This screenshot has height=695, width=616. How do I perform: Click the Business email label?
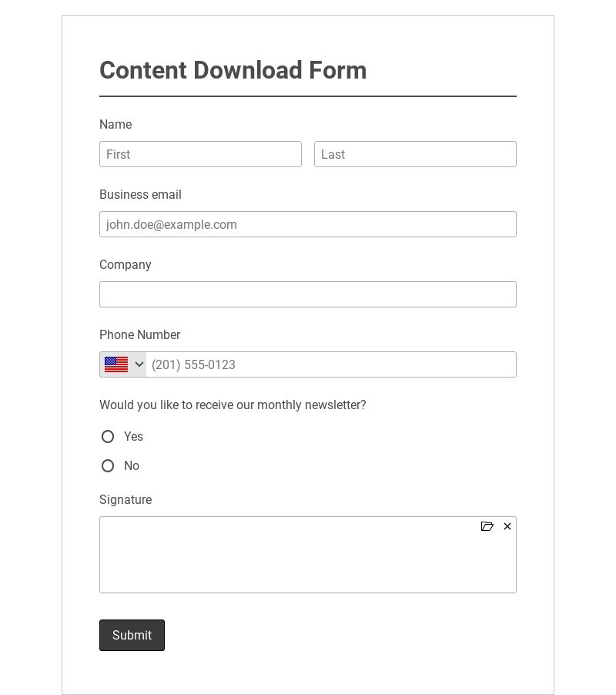[x=140, y=195]
